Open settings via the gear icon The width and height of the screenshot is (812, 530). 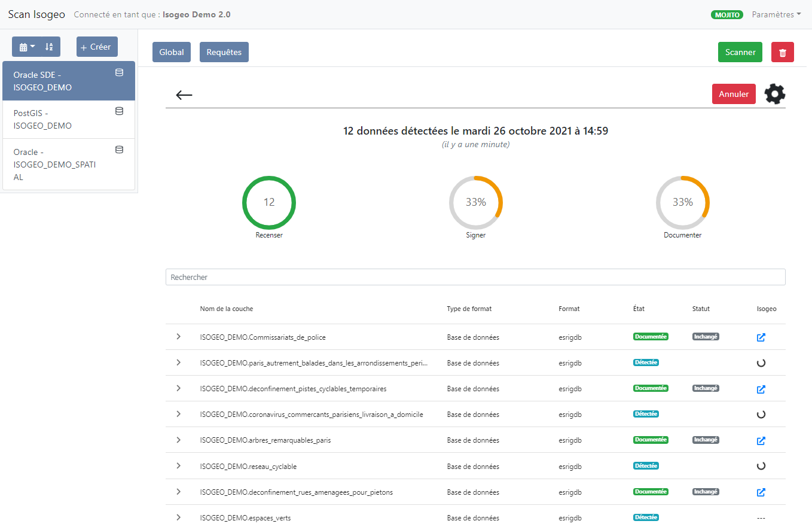(x=775, y=94)
